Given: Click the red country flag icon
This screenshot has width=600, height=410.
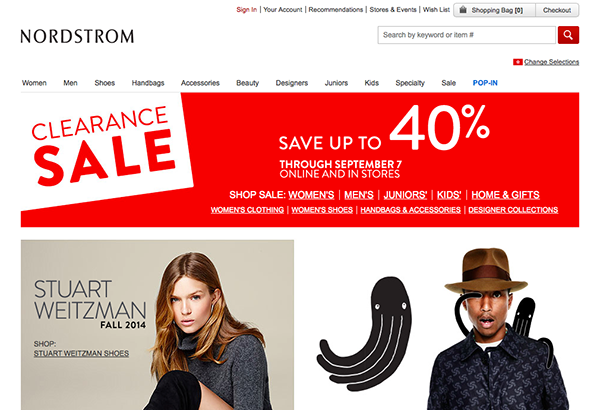Looking at the screenshot, I should (x=518, y=62).
